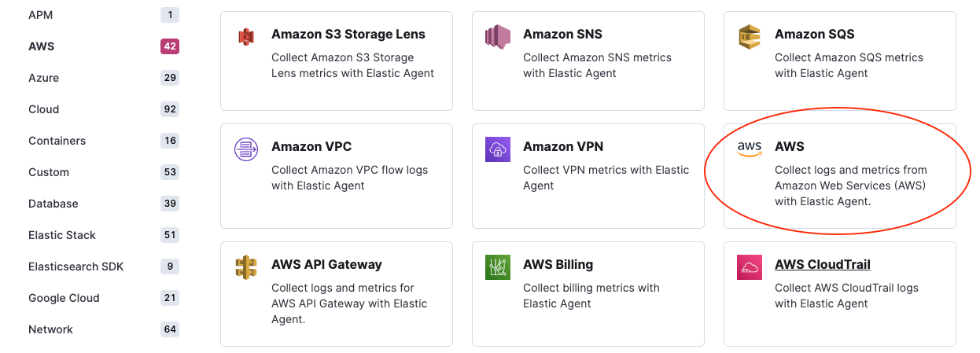
Task: Open the Amazon SQS integration title
Action: click(x=814, y=35)
